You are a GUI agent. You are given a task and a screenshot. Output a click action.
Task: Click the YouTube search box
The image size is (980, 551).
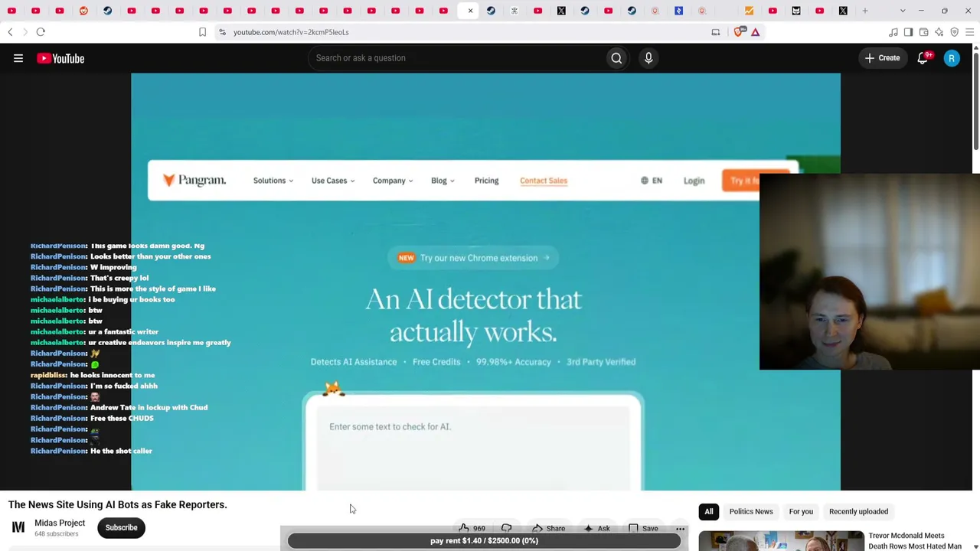click(x=456, y=58)
